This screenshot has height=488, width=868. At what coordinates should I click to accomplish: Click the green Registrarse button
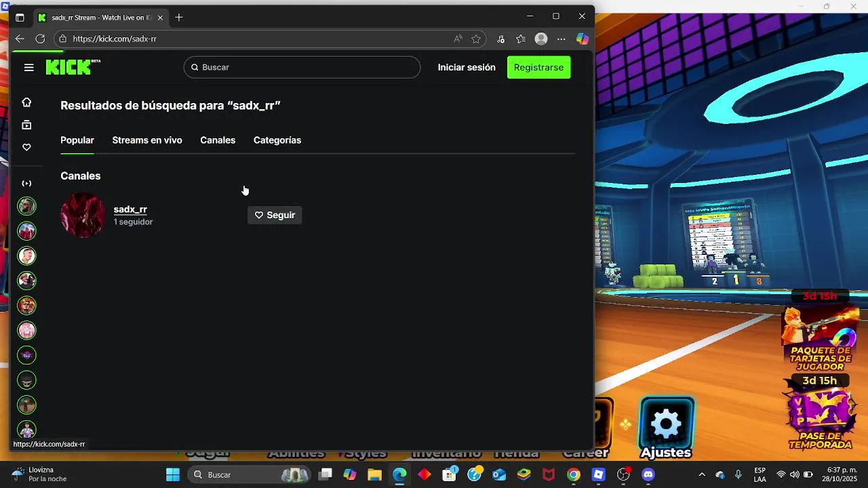tap(539, 67)
